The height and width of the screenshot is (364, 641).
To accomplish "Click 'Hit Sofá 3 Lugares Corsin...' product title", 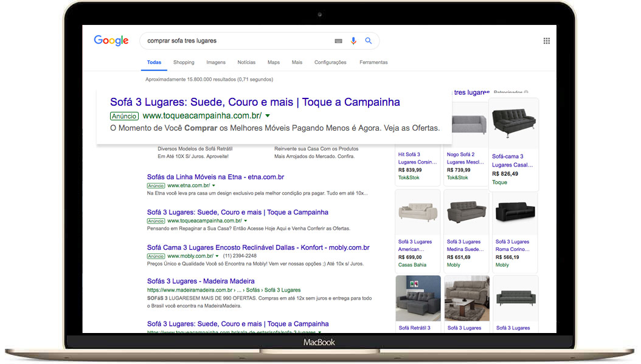I will click(417, 158).
